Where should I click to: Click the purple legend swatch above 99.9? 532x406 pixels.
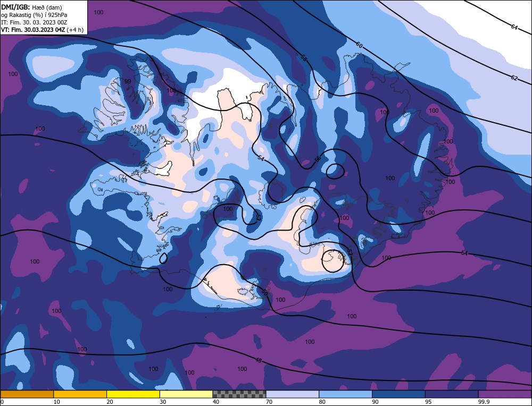tap(505, 394)
